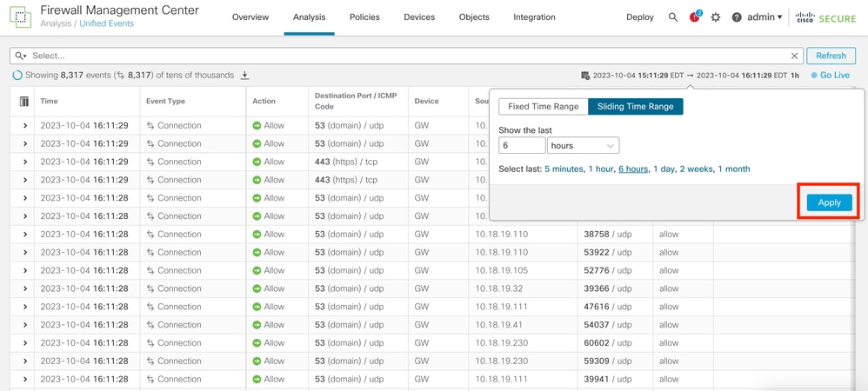Click source port cell 60602 / udp

click(607, 342)
